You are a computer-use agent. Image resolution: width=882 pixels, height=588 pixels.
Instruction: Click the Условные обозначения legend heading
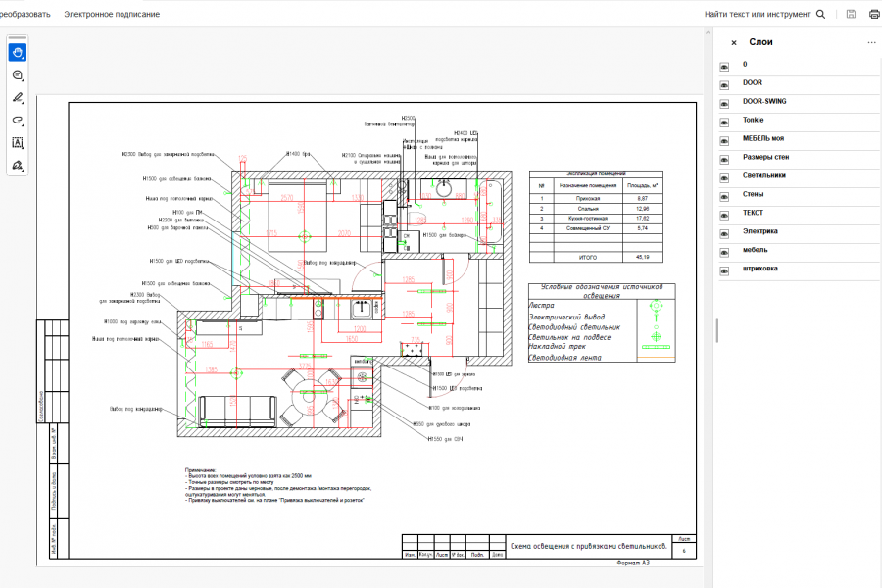[x=602, y=291]
